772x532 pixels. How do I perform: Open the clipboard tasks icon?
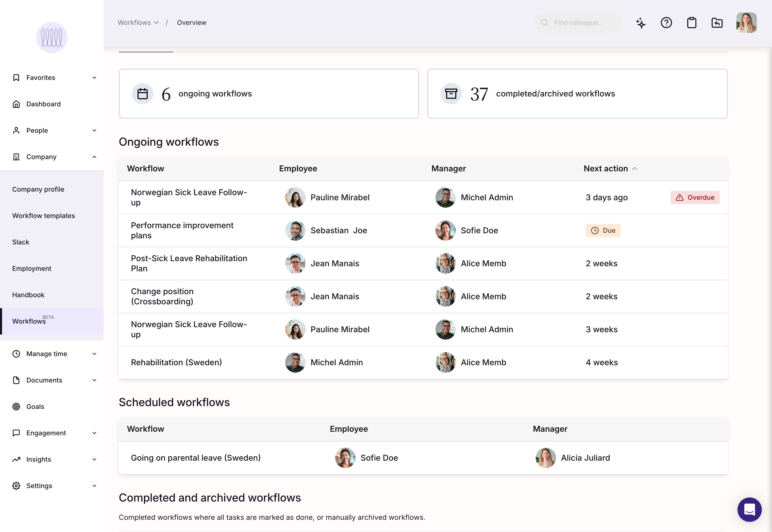[692, 23]
